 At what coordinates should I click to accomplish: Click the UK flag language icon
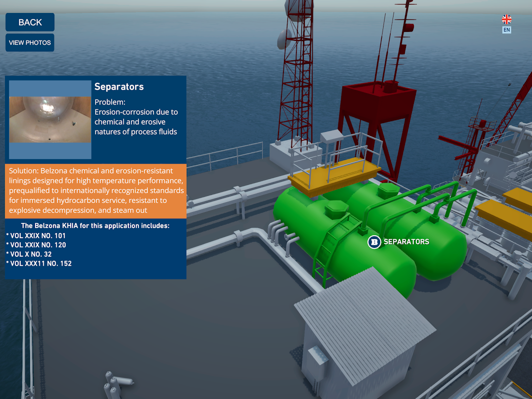pos(507,19)
